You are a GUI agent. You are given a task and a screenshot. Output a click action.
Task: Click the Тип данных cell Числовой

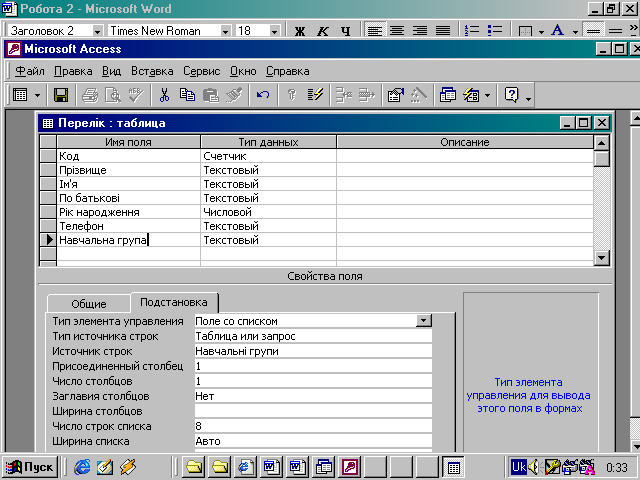[268, 212]
